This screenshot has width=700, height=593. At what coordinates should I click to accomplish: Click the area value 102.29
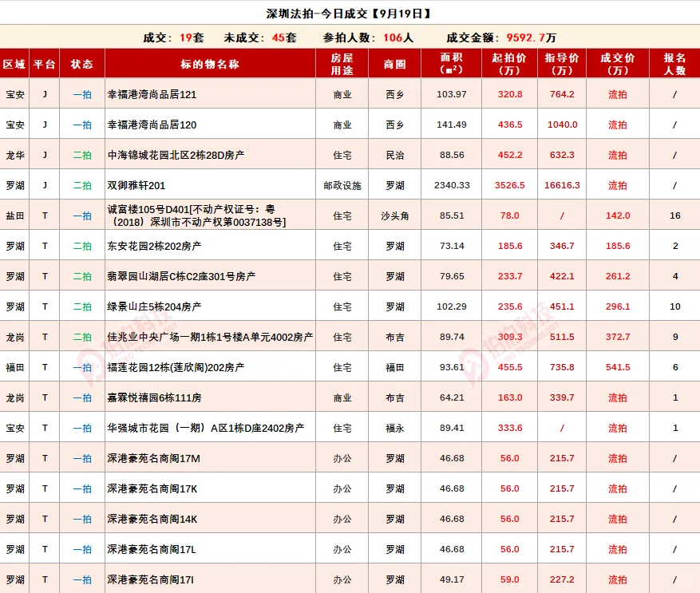coord(452,306)
